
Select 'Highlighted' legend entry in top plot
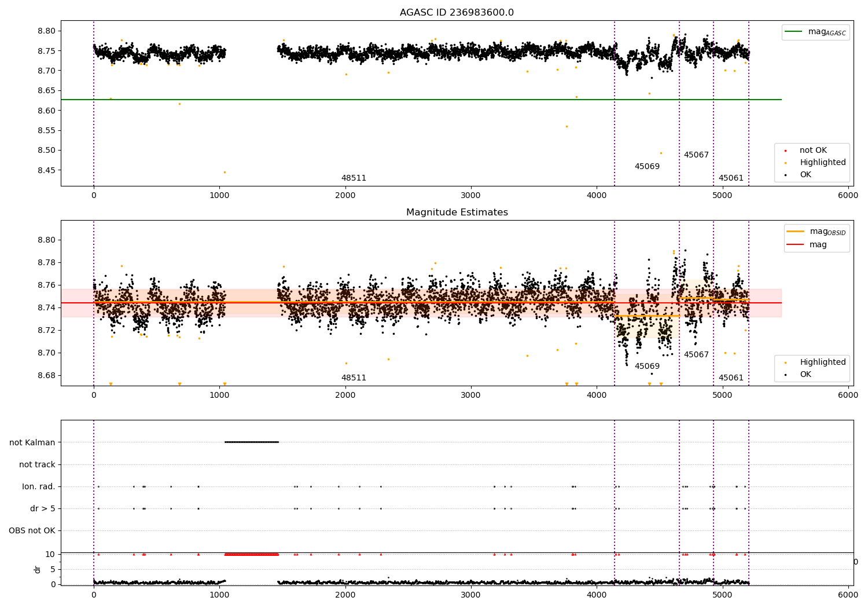coord(822,163)
